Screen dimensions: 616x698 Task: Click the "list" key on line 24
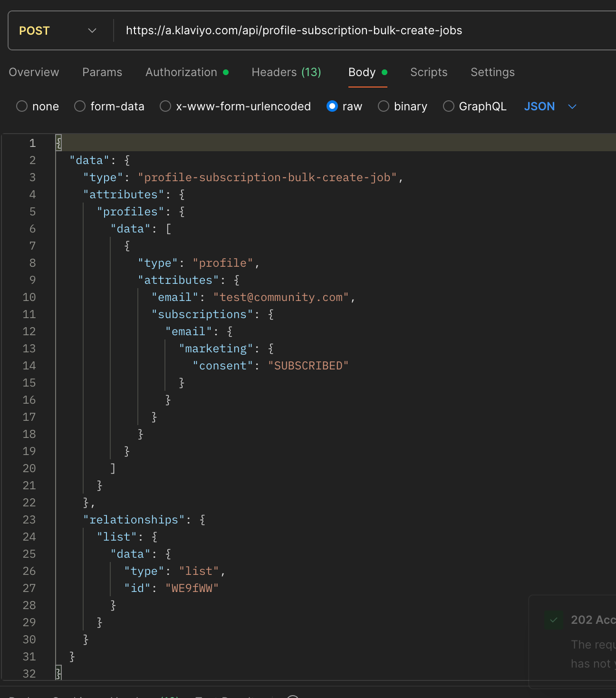(117, 537)
